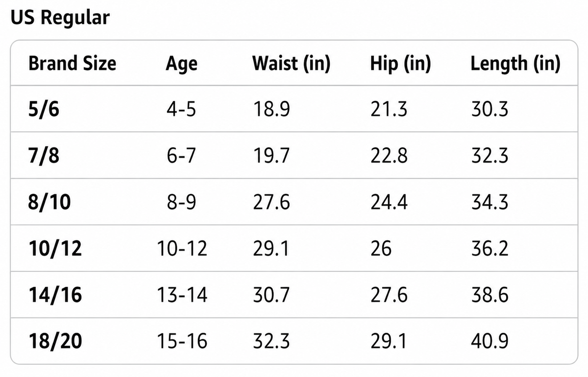Select the 18/20 brand size cell
Image resolution: width=588 pixels, height=377 pixels.
point(55,342)
